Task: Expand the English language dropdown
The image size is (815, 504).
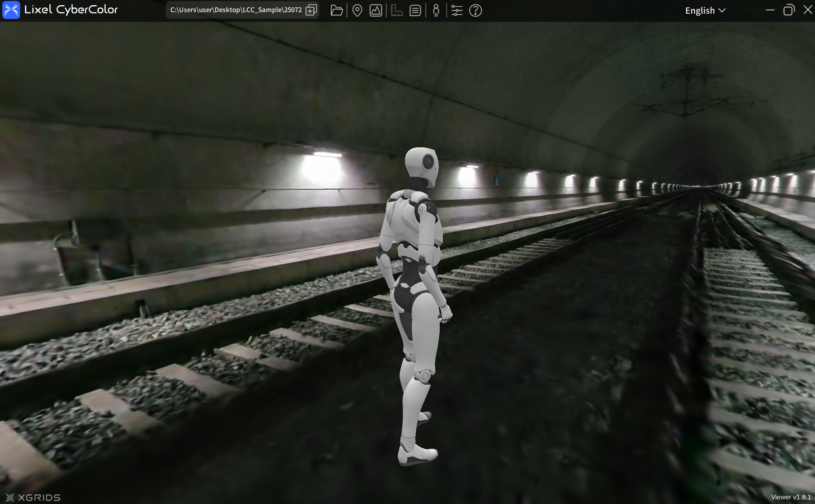Action: (x=700, y=11)
